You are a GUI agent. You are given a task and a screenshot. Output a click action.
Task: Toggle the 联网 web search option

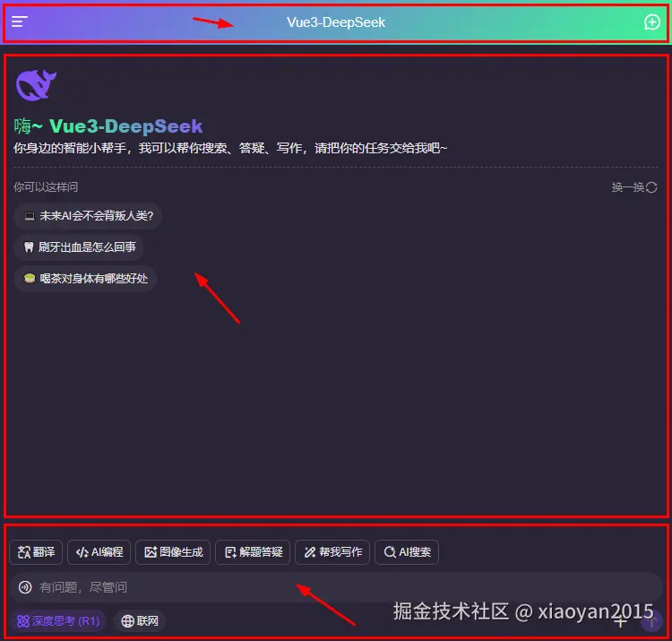click(x=140, y=621)
